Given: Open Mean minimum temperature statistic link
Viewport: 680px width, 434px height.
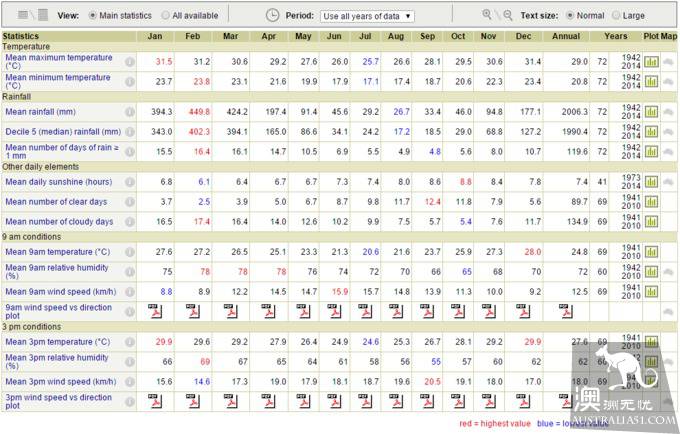Looking at the screenshot, I should tap(58, 82).
